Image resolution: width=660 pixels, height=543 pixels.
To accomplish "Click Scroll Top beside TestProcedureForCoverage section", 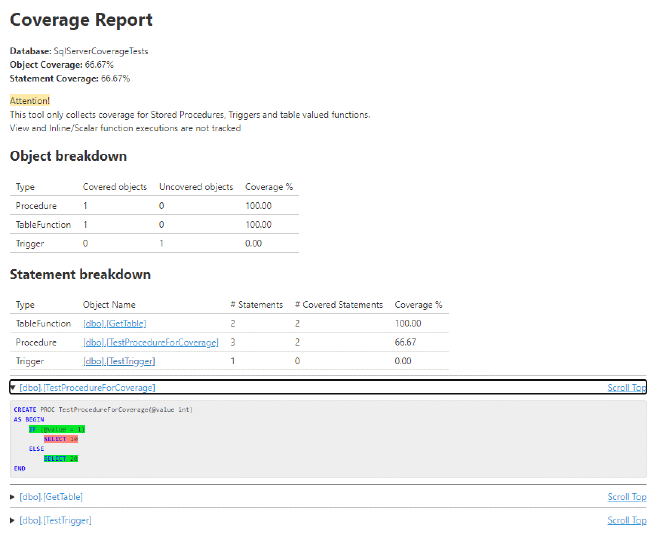I will click(x=626, y=387).
